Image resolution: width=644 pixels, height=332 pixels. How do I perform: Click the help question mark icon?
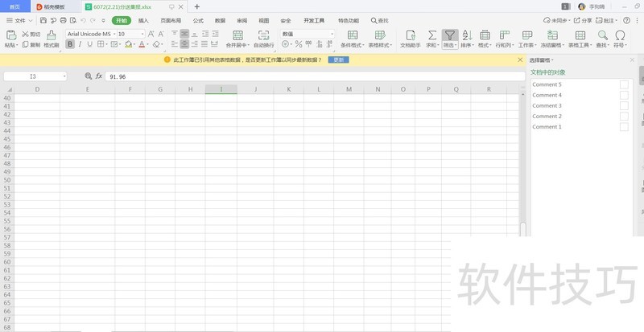coord(626,20)
